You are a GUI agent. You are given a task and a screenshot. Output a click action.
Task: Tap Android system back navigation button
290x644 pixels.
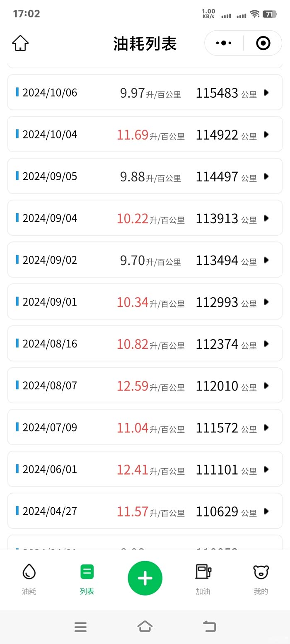click(210, 627)
